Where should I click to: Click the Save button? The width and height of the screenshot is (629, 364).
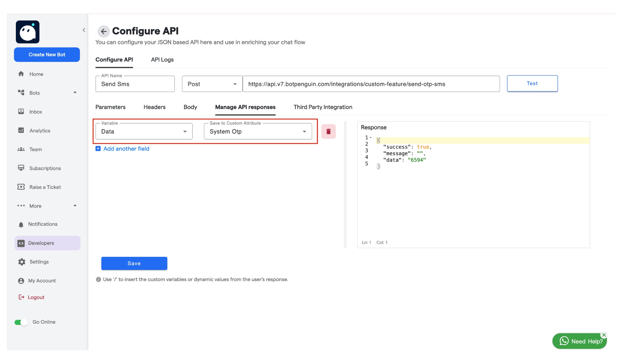(x=134, y=263)
